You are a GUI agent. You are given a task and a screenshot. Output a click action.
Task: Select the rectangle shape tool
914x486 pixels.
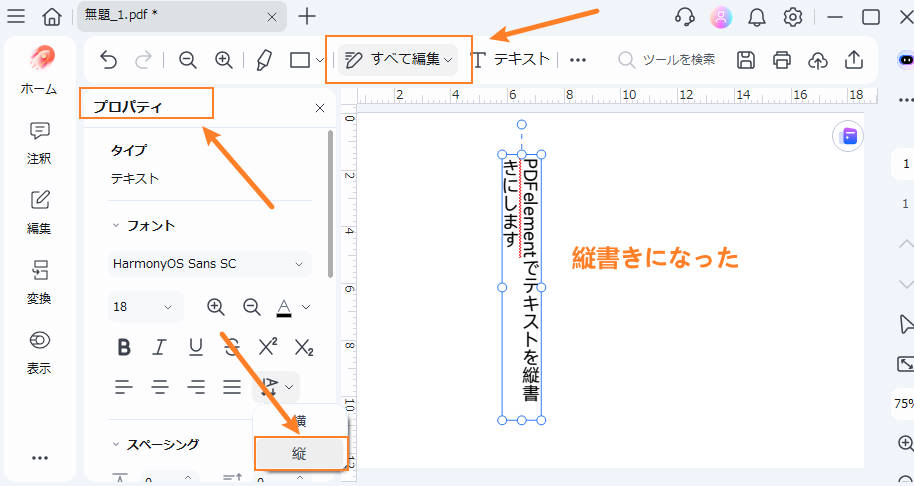pos(300,59)
